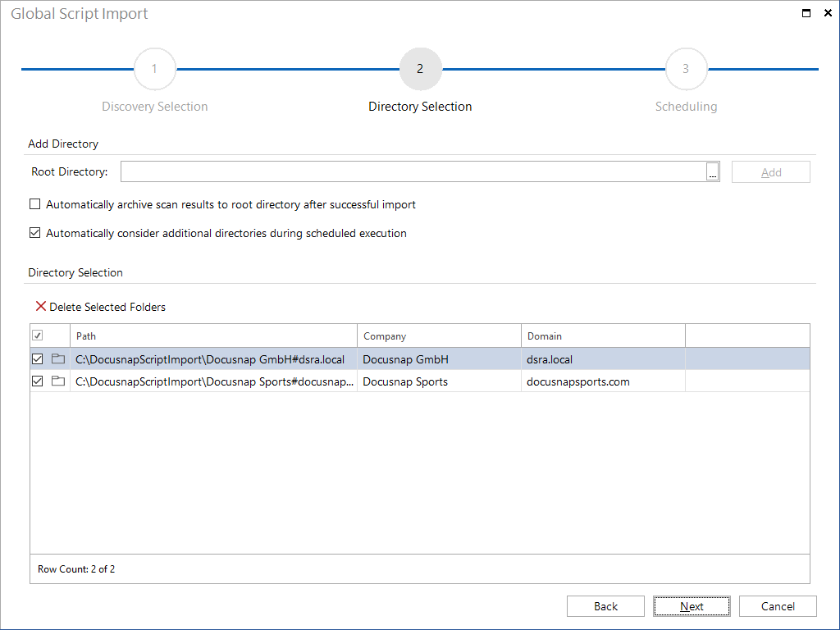Click Delete Selected Folders link

click(107, 307)
